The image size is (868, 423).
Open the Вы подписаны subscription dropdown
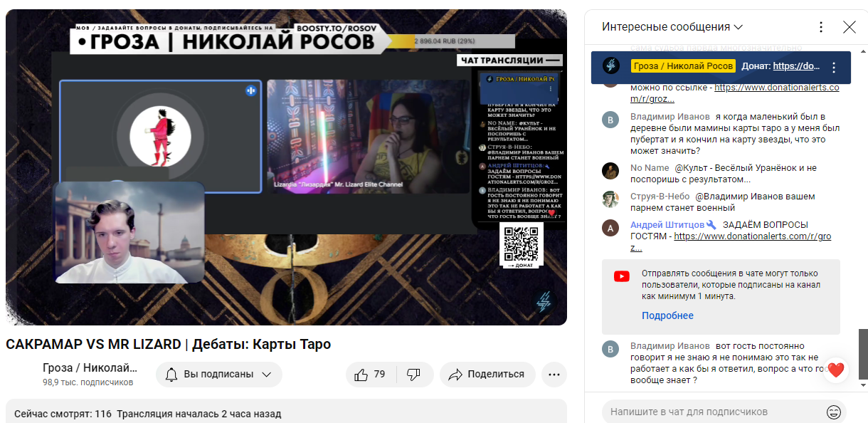219,375
